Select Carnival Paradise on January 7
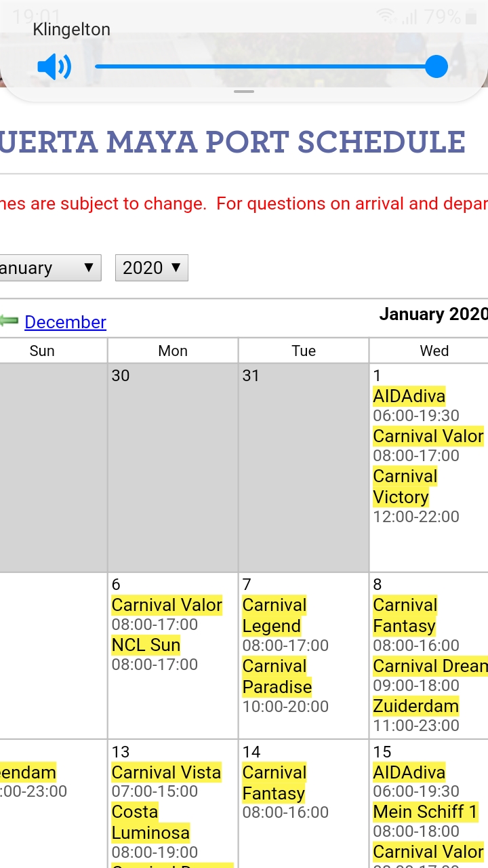Screen dimensions: 488x868 click(x=277, y=676)
